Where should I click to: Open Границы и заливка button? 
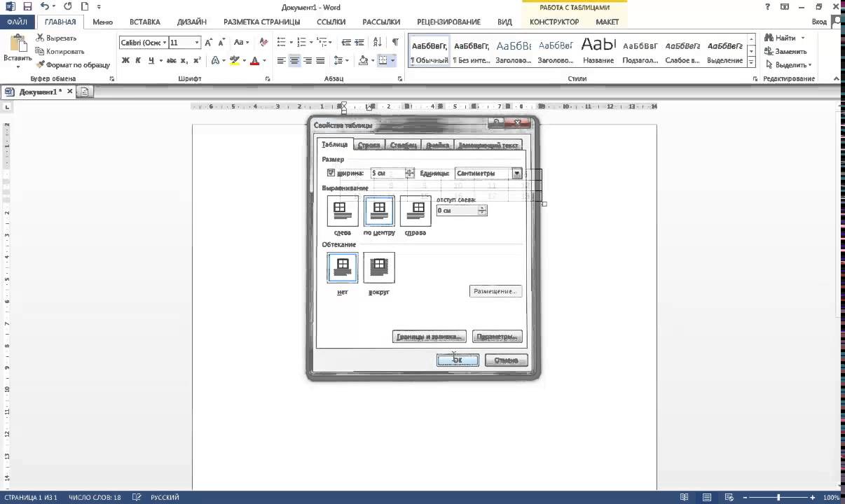pos(430,337)
